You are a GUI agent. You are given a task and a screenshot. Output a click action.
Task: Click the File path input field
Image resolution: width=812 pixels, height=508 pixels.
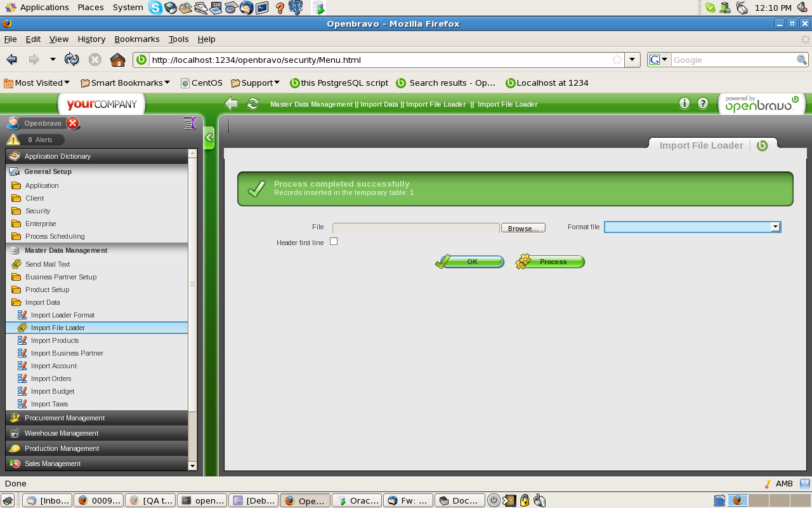416,228
